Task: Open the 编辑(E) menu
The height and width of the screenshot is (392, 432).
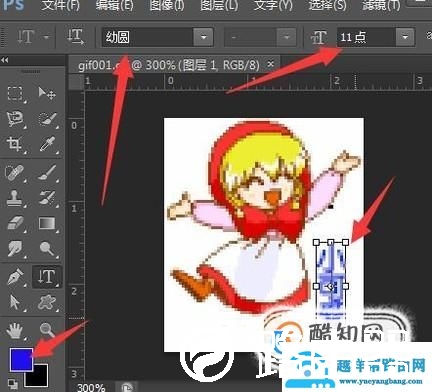Action: 115,5
